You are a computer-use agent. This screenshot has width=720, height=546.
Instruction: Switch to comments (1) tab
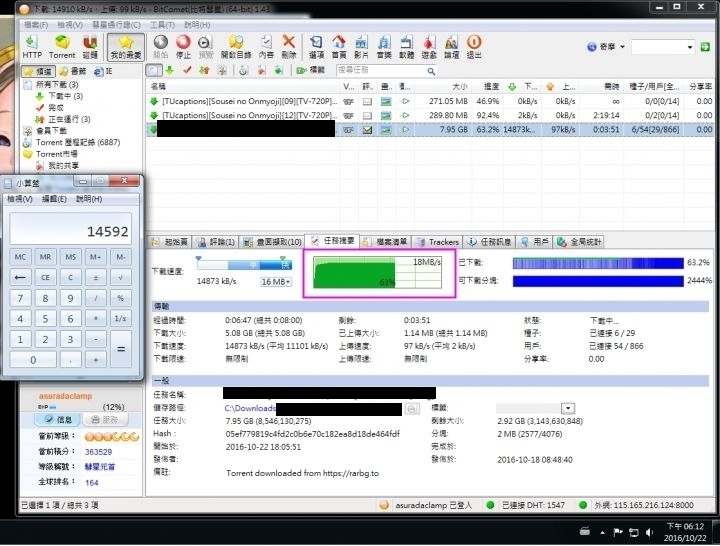coord(216,242)
